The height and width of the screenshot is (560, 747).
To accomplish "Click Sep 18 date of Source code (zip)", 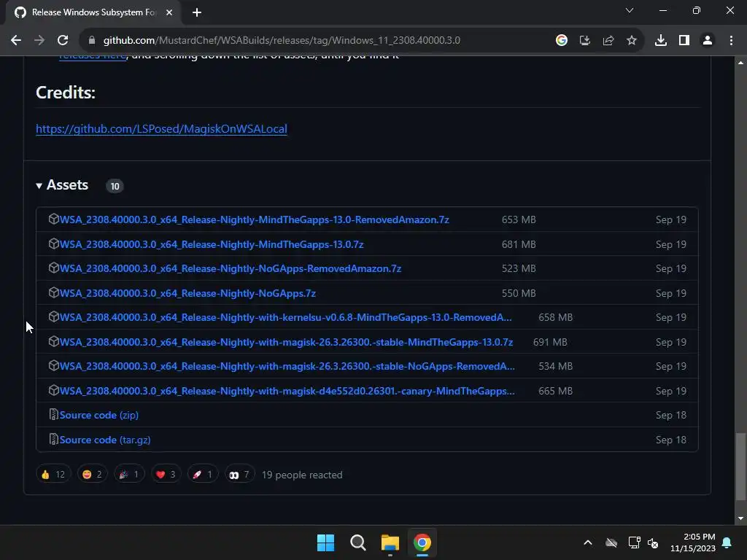I will pos(671,415).
